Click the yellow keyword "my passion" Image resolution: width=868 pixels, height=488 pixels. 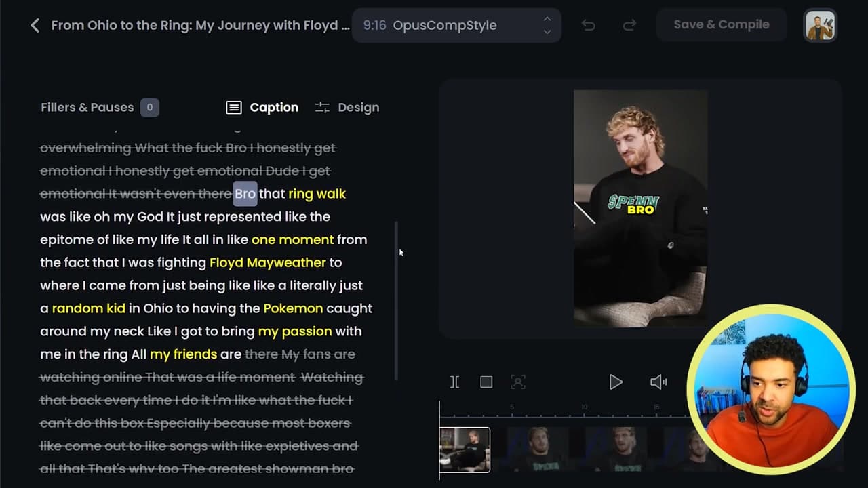pos(295,331)
